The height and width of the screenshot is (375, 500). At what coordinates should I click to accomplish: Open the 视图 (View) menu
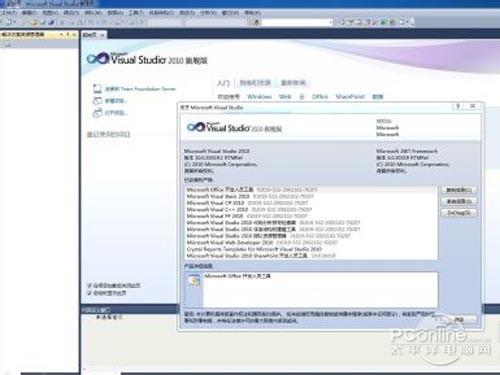point(50,13)
